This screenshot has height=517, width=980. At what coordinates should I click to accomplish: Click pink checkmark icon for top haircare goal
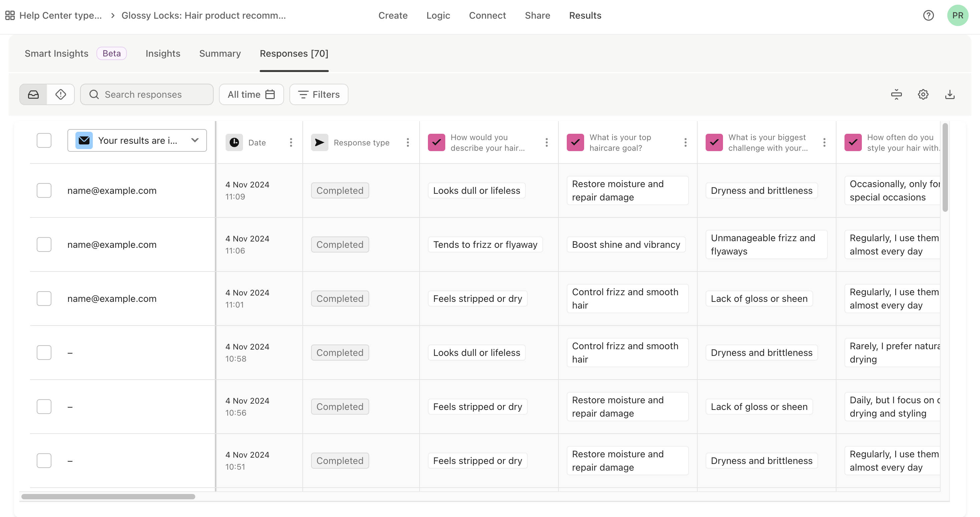click(x=575, y=142)
